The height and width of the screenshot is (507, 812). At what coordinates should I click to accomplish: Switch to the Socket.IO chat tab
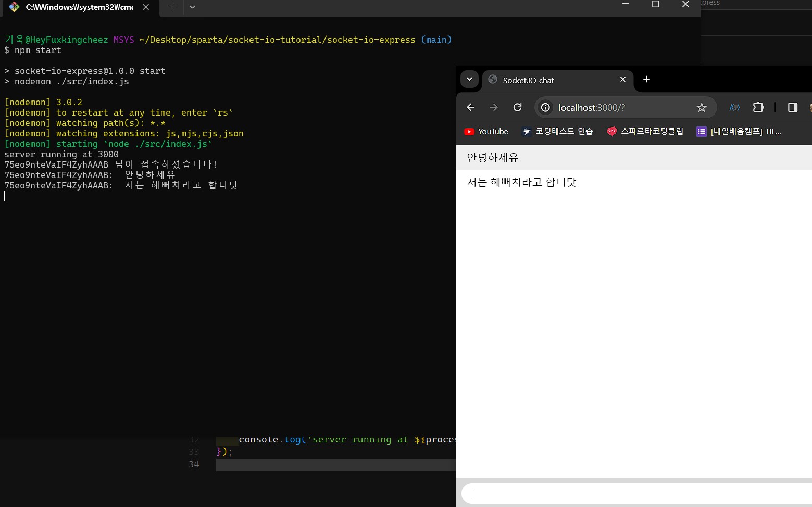coord(558,80)
